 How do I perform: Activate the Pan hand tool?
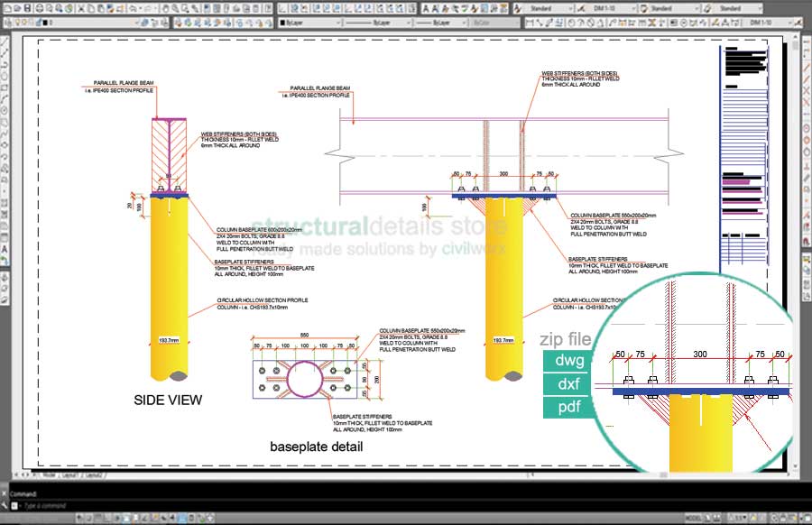point(166,8)
